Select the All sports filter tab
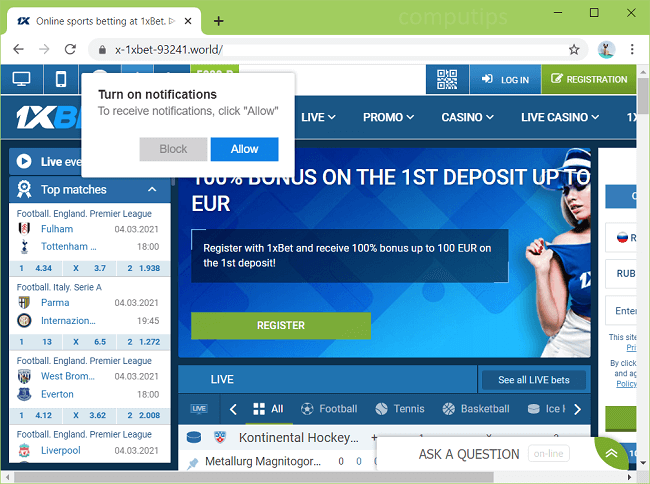Image resolution: width=650 pixels, height=484 pixels. coord(269,409)
